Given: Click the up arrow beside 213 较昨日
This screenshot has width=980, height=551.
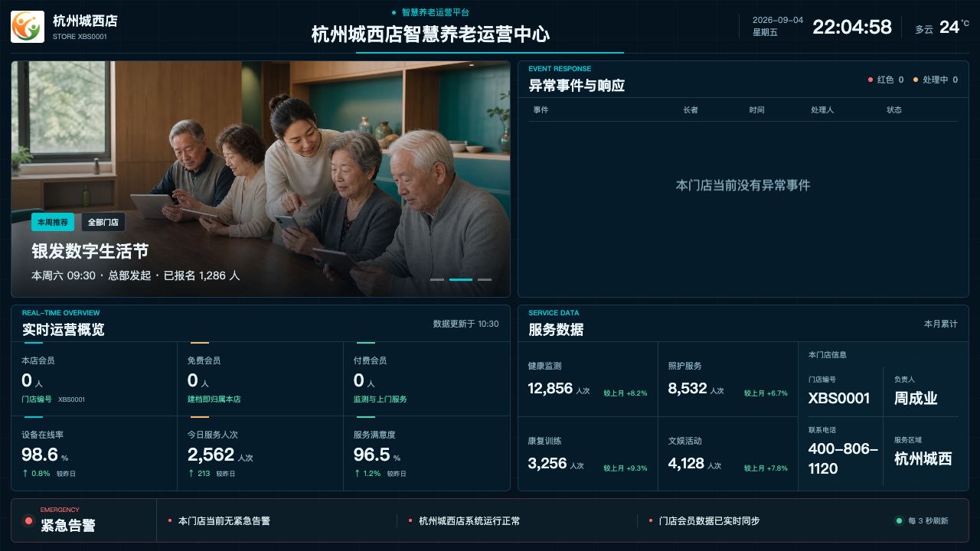Looking at the screenshot, I should tap(191, 474).
